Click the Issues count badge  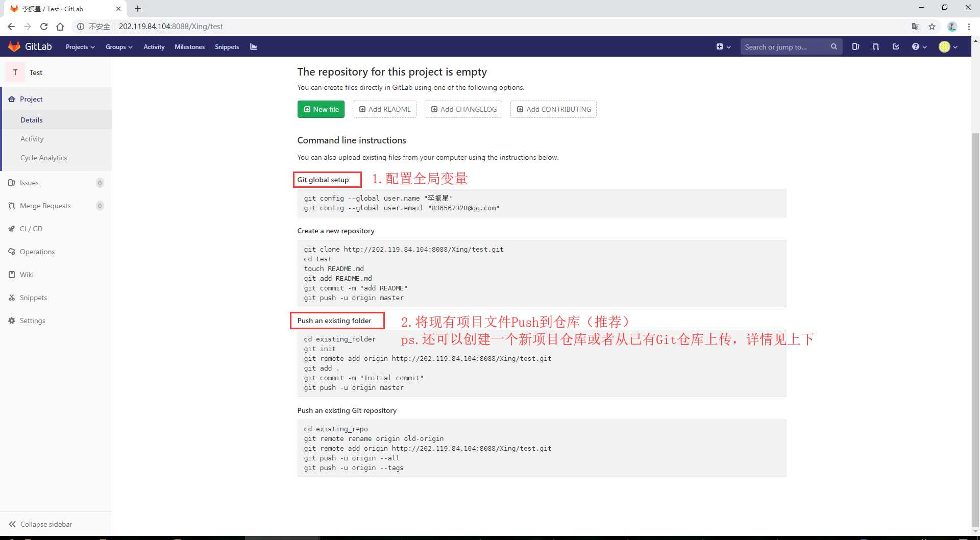tap(100, 183)
